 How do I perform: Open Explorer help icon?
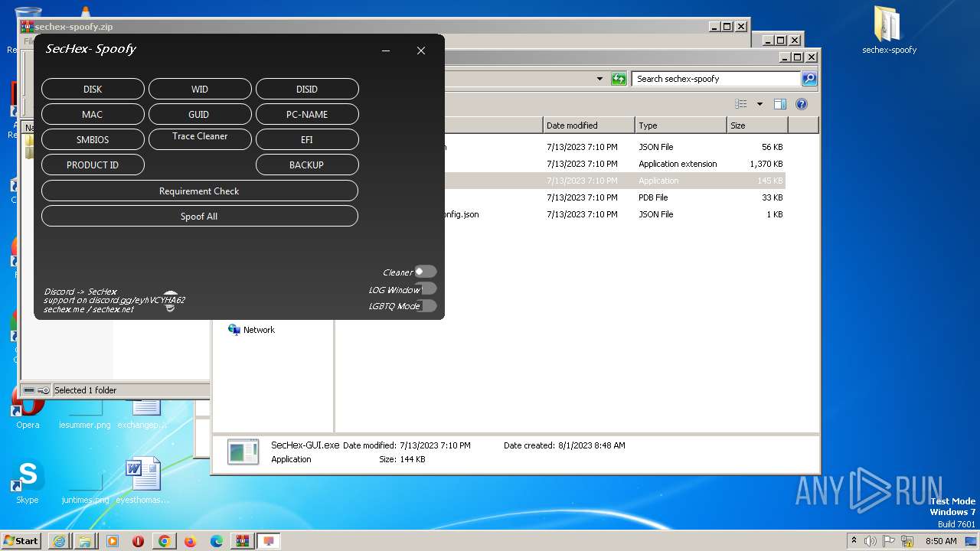click(x=802, y=104)
